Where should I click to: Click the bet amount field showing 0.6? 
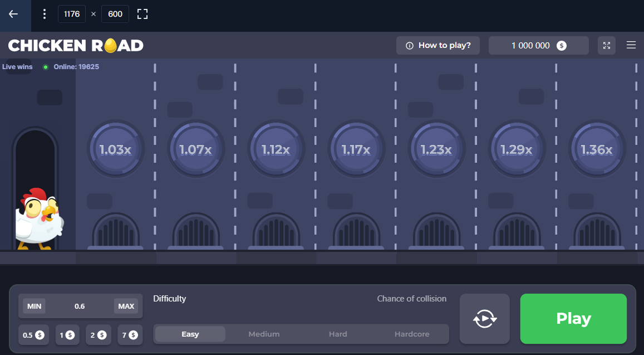[x=80, y=306]
